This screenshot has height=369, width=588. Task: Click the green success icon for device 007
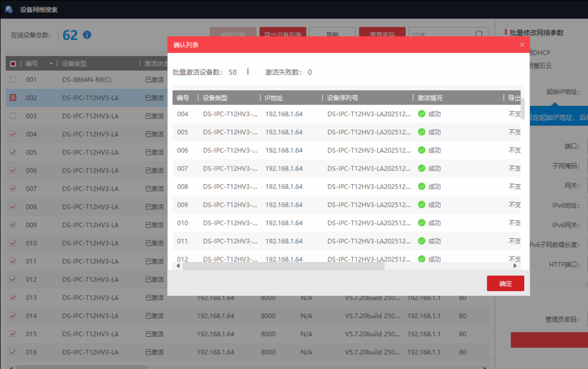tap(421, 168)
